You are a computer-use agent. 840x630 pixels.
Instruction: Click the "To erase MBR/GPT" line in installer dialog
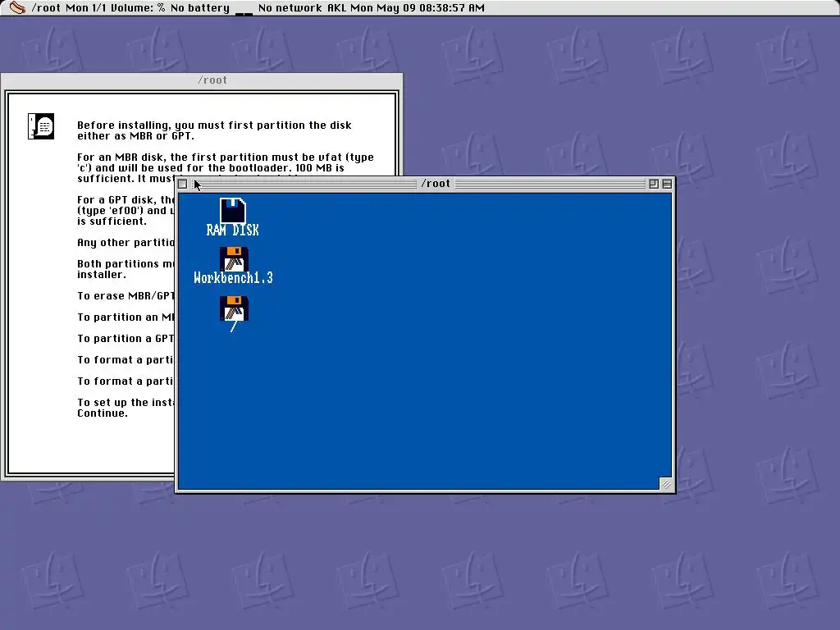click(126, 295)
